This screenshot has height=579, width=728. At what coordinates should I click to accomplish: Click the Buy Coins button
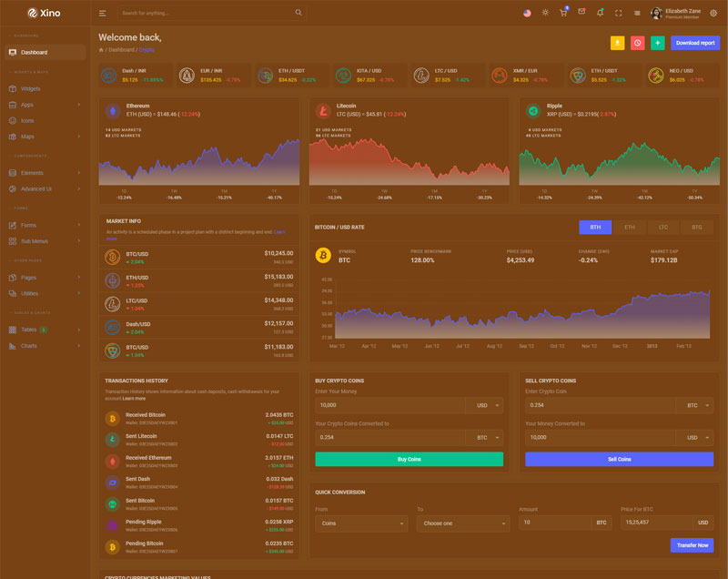tap(409, 459)
